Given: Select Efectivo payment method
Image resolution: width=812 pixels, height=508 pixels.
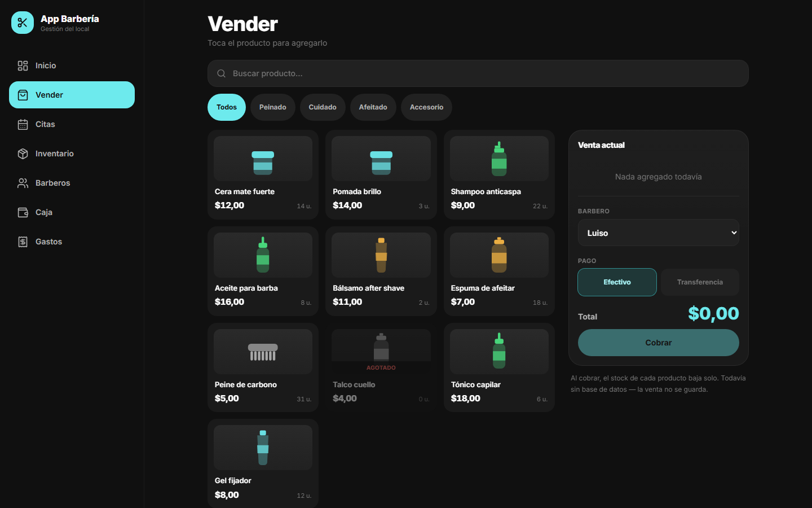Looking at the screenshot, I should coord(617,282).
